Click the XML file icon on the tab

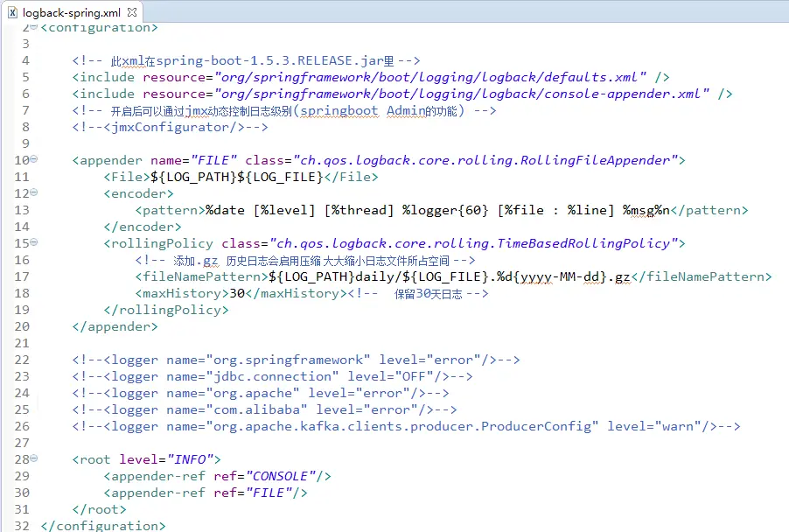click(12, 12)
